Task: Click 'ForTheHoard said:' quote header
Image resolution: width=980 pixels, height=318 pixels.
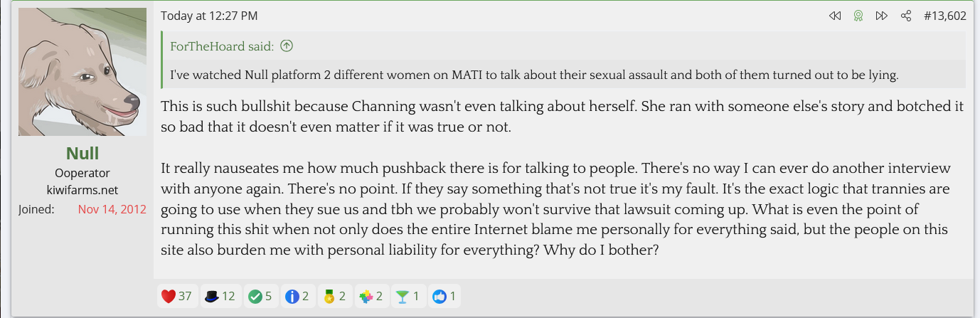Action: click(222, 47)
